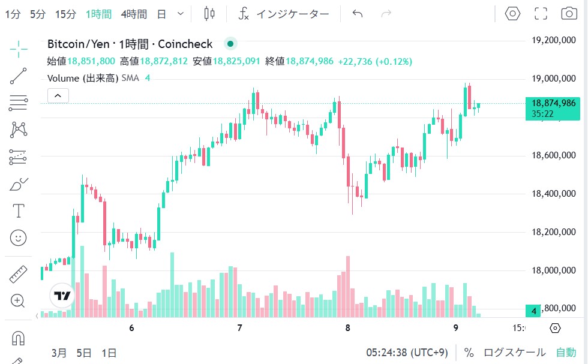
Task: Click the zoom in magnifier tool
Action: pyautogui.click(x=19, y=301)
